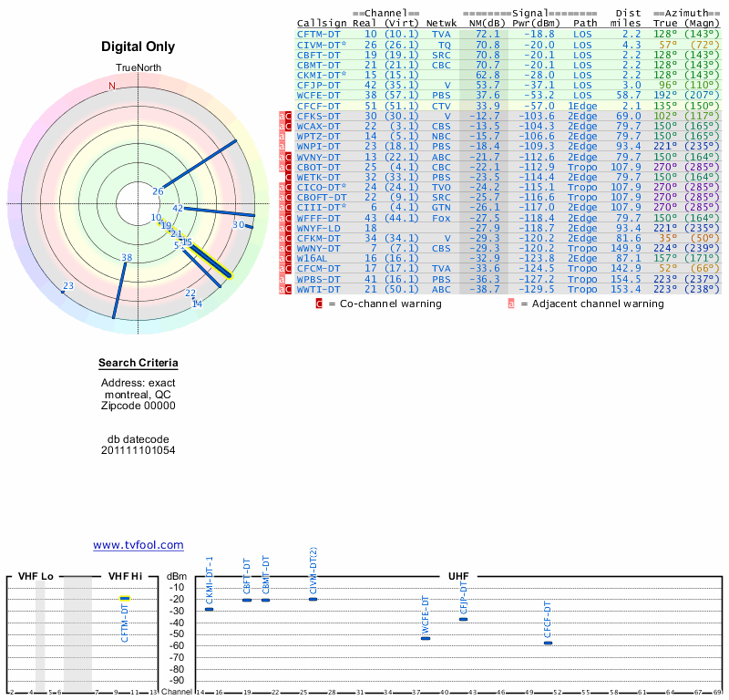This screenshot has height=700, width=729.
Task: Click channel 30 label on radar plot
Action: [x=239, y=224]
